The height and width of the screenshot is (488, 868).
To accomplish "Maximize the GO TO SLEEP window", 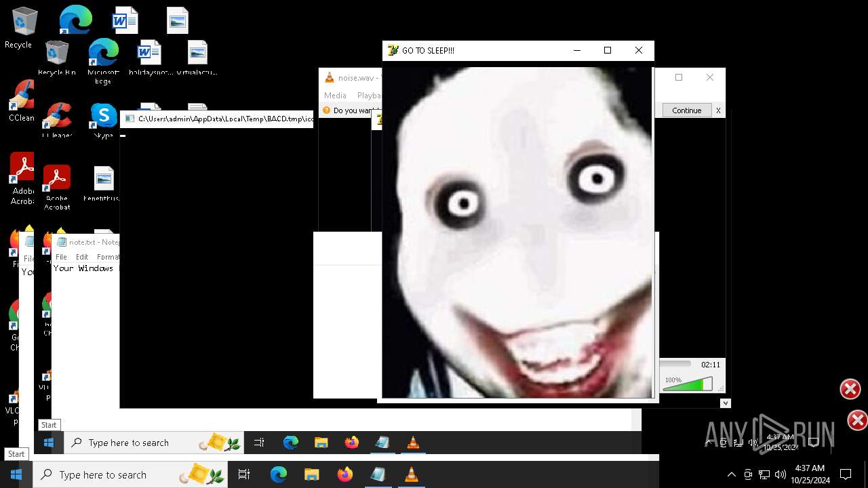I will (608, 50).
